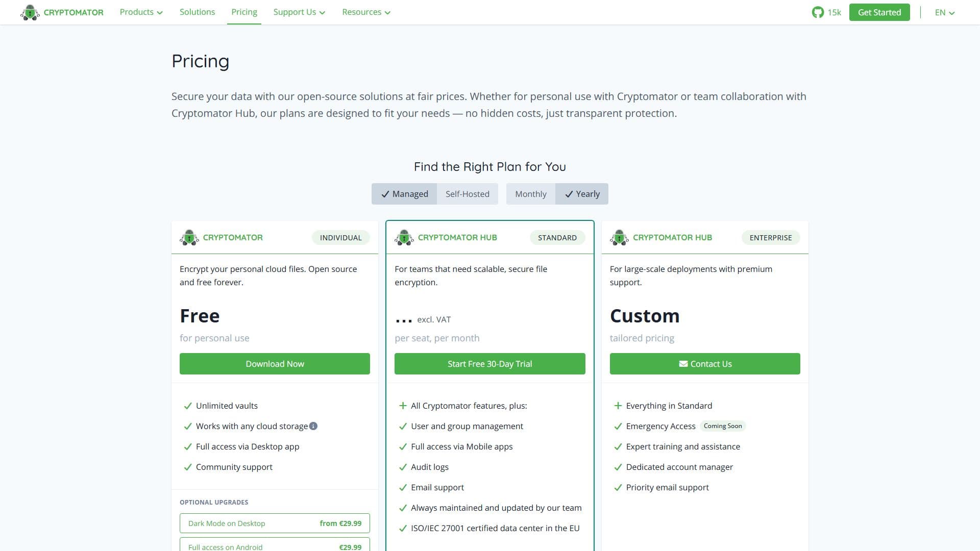Click the ENTERPRISE badge
Image resolution: width=980 pixels, height=551 pixels.
(x=771, y=238)
